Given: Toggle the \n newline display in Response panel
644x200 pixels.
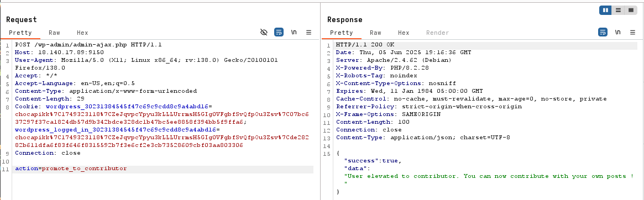Looking at the screenshot, I should coord(617,32).
